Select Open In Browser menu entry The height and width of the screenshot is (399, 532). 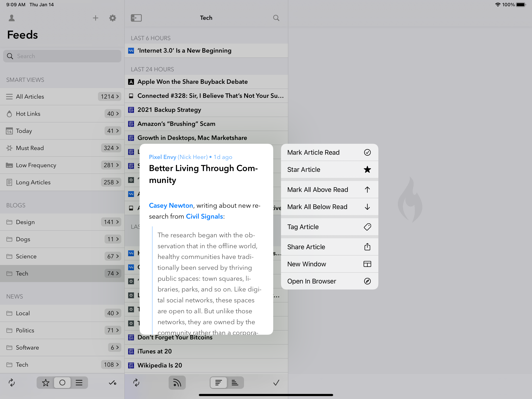[x=329, y=281]
